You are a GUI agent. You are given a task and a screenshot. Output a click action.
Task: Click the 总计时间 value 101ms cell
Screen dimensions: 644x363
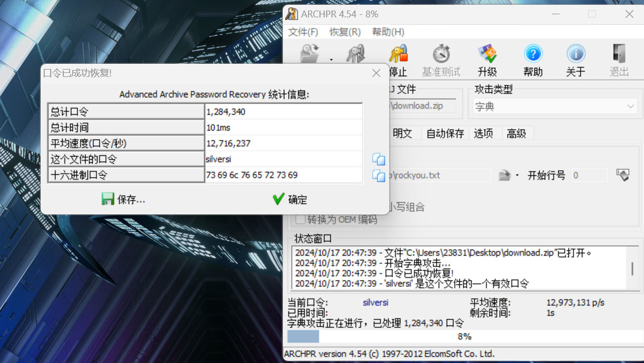pos(283,127)
